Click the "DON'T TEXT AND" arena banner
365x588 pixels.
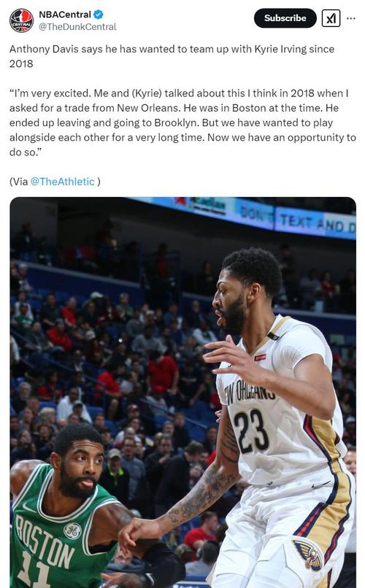296,221
